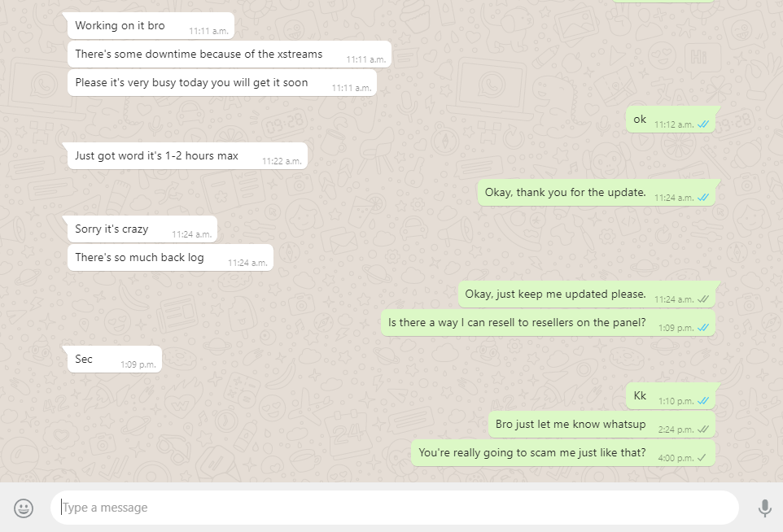Click the grey ticks on the 2:24 p.m. message
The image size is (783, 532).
pyautogui.click(x=703, y=430)
